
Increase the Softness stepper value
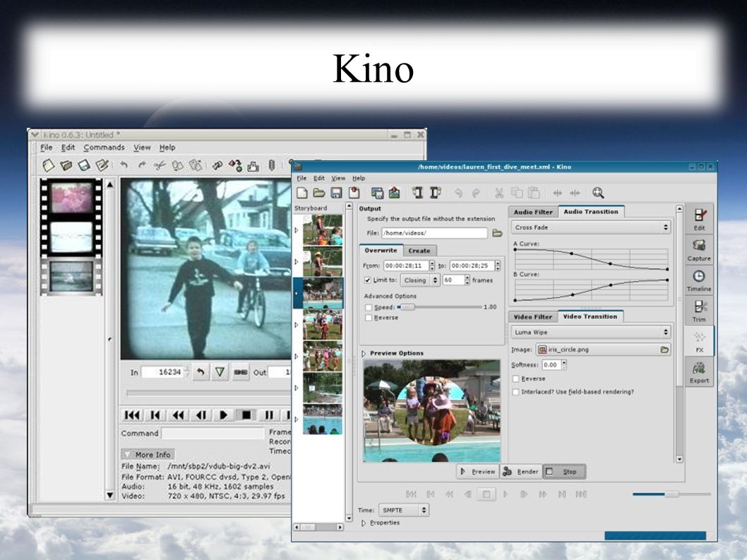(564, 362)
